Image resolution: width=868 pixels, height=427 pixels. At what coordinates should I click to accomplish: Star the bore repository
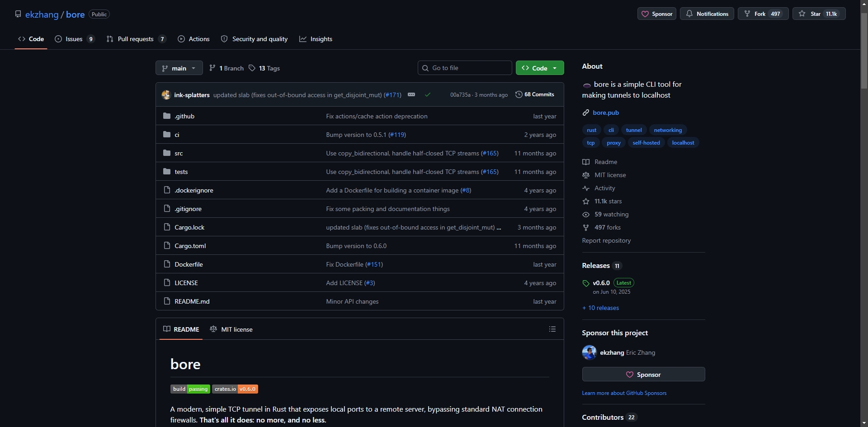(x=819, y=14)
